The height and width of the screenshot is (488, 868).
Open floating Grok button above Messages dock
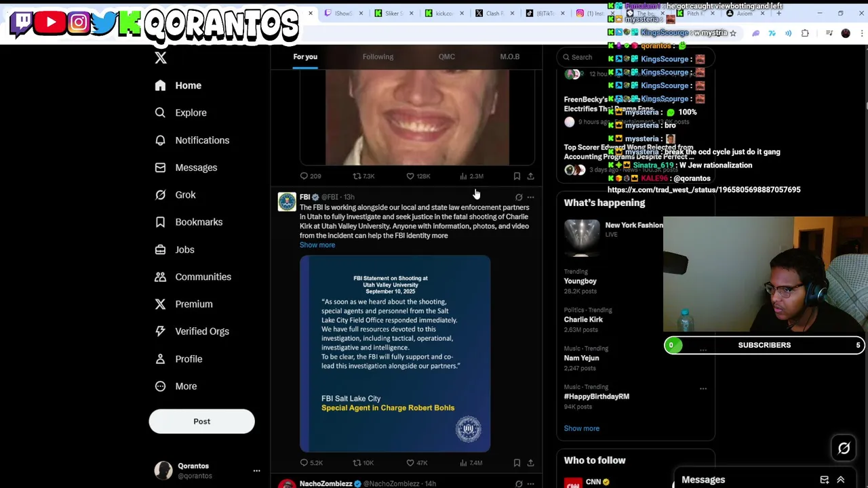(844, 448)
